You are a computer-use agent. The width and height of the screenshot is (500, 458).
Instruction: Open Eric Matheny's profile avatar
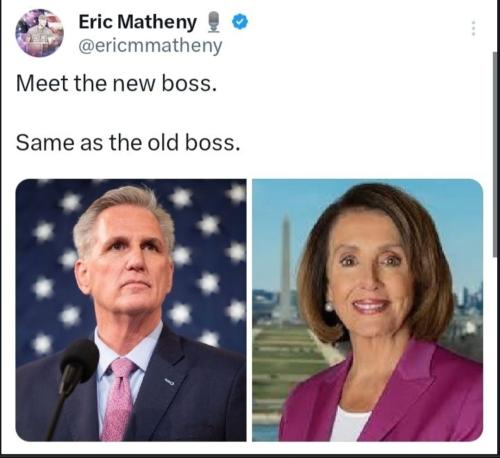pos(39,33)
